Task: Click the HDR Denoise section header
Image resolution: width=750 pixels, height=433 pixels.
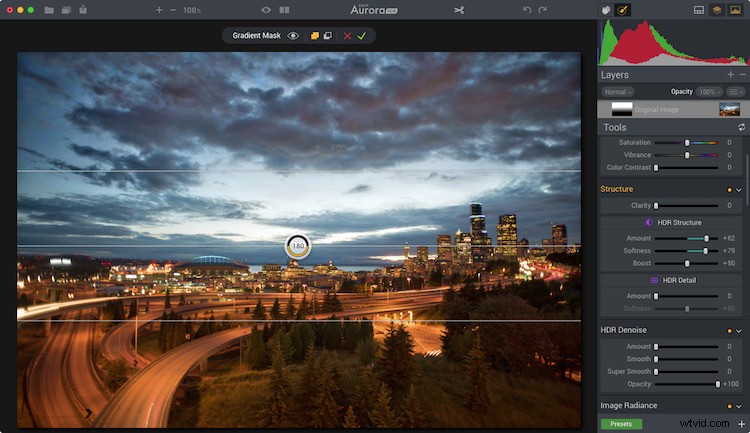Action: [x=623, y=330]
